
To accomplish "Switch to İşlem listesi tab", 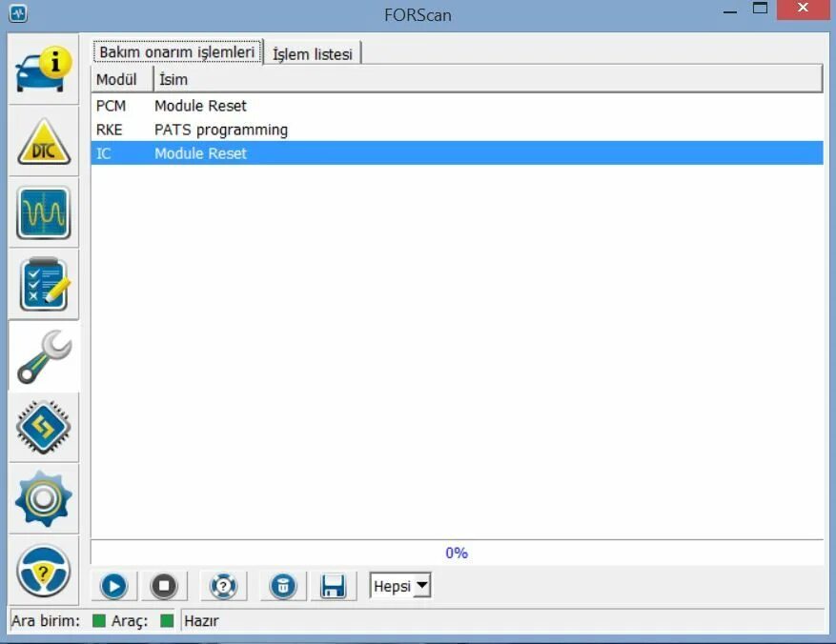I will click(x=313, y=53).
